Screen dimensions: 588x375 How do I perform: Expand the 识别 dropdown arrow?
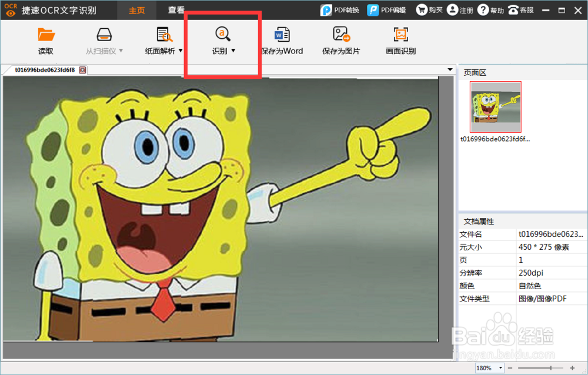coord(233,51)
